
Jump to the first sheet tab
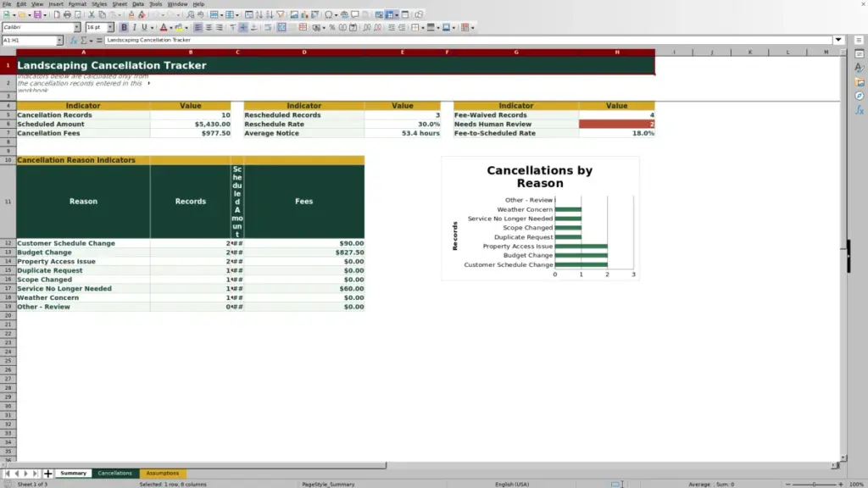click(7, 474)
